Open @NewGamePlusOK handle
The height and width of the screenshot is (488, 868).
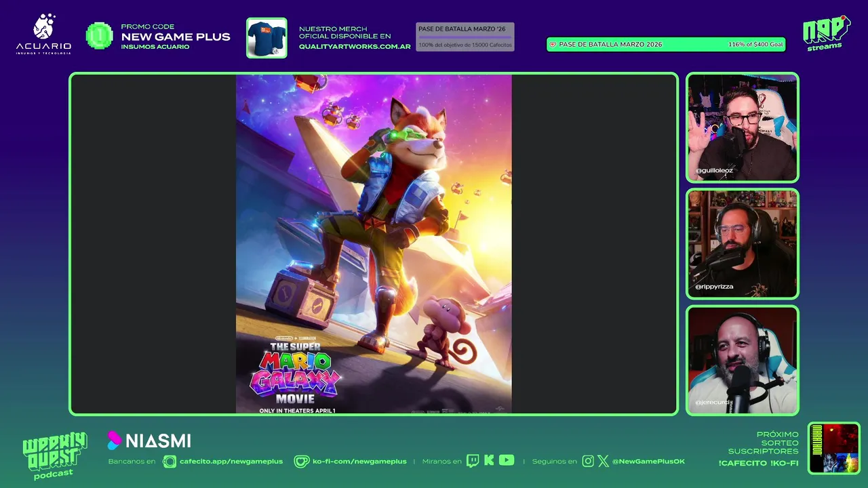pos(648,462)
